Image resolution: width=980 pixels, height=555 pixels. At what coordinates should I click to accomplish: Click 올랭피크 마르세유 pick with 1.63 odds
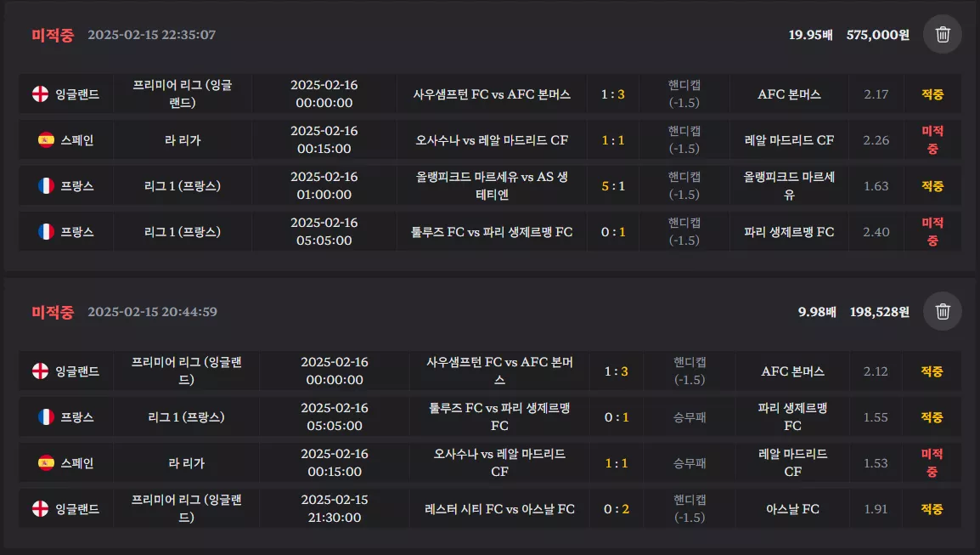point(789,186)
